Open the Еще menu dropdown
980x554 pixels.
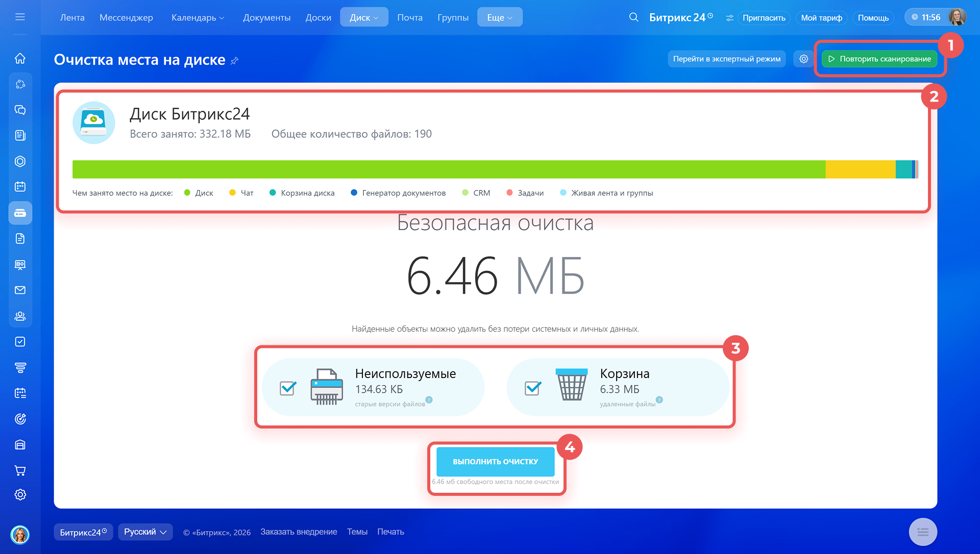tap(499, 17)
